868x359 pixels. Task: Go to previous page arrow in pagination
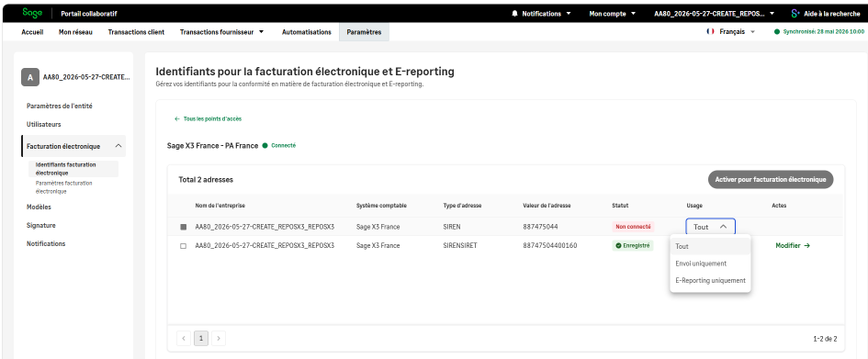(x=184, y=338)
